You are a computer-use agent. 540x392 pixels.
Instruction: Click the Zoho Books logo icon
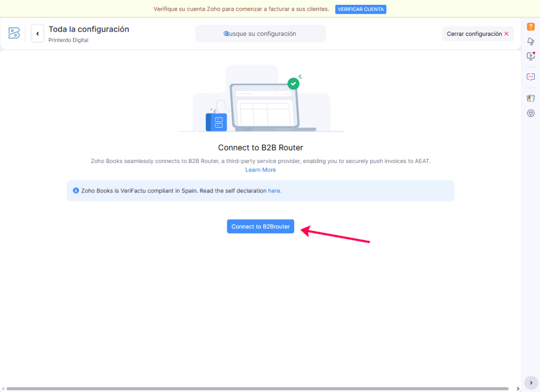tap(14, 33)
